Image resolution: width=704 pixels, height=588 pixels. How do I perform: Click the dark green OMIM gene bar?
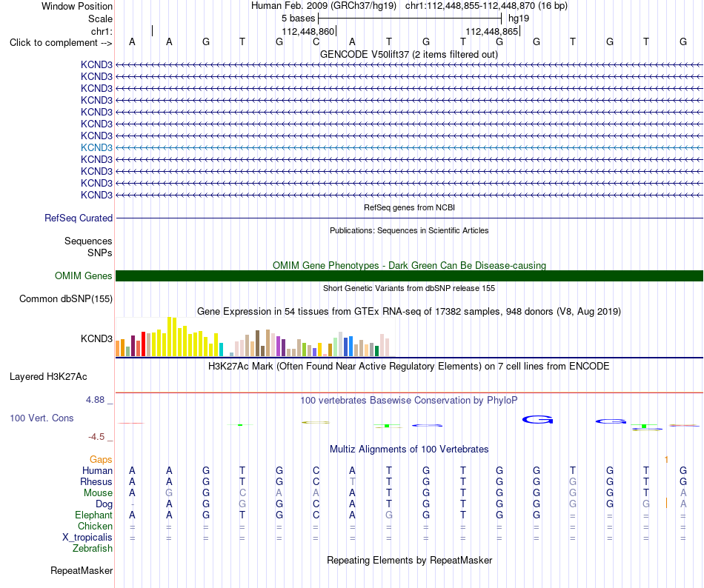tap(409, 275)
